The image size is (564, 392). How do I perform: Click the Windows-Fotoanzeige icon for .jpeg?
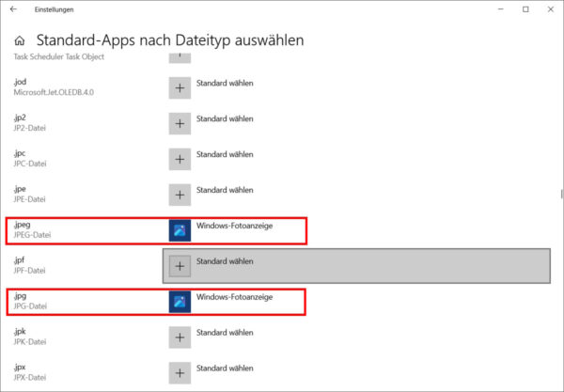coord(180,230)
